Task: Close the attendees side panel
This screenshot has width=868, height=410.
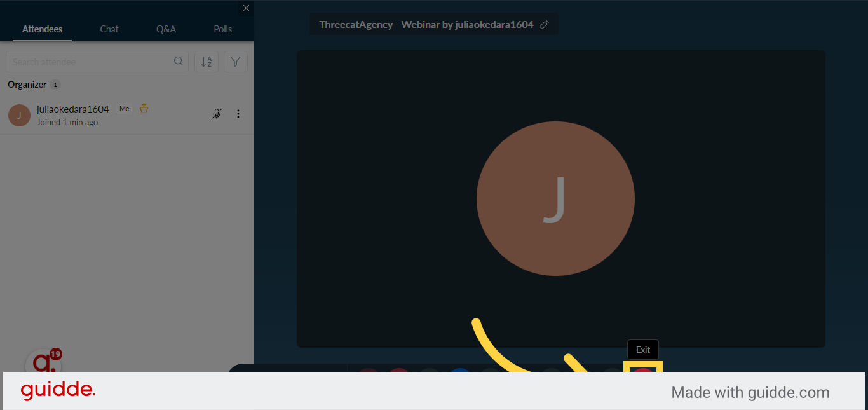Action: 246,8
